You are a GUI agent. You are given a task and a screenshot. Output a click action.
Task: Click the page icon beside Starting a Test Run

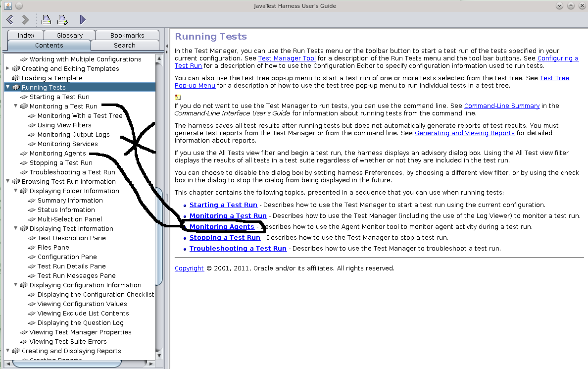[x=23, y=97]
